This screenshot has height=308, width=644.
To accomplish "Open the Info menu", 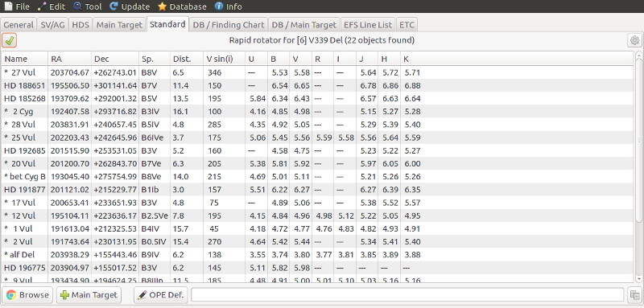I will point(229,6).
